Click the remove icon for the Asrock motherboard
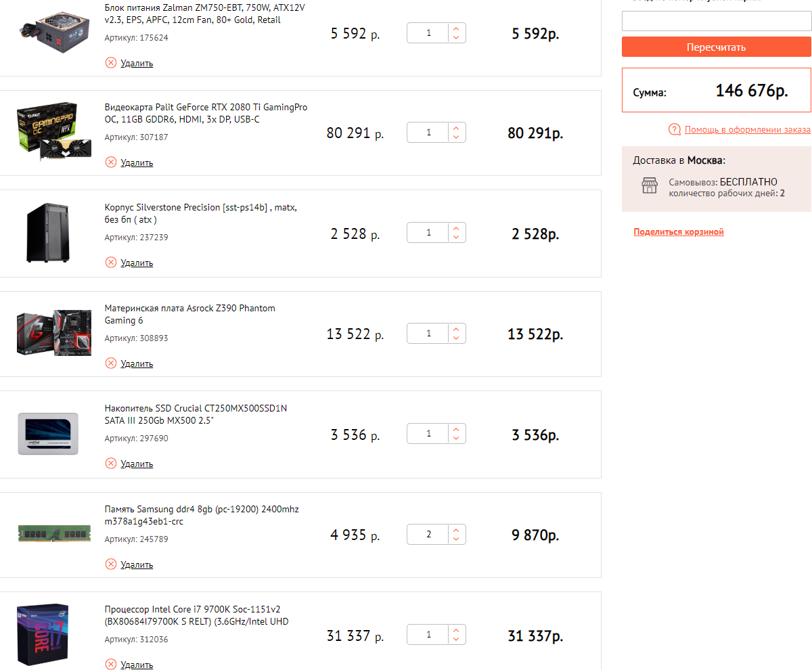Viewport: 812px width, 670px height. (111, 363)
